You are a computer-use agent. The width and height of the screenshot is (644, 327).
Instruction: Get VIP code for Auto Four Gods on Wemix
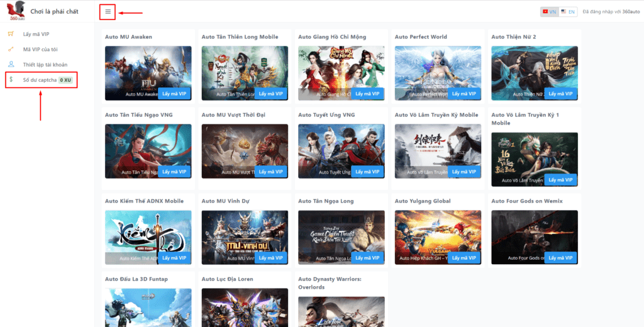[560, 258]
